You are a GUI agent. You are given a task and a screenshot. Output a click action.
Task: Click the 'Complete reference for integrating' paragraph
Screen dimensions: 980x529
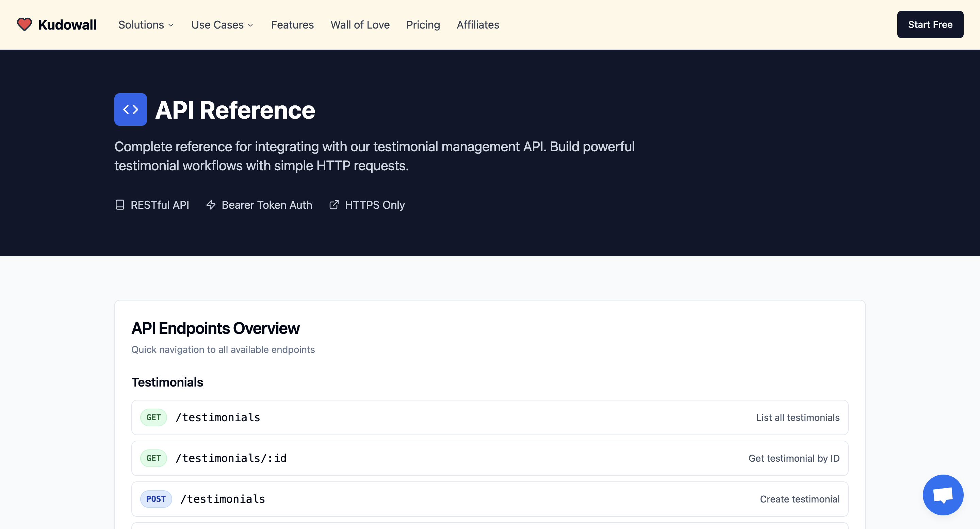tap(374, 156)
